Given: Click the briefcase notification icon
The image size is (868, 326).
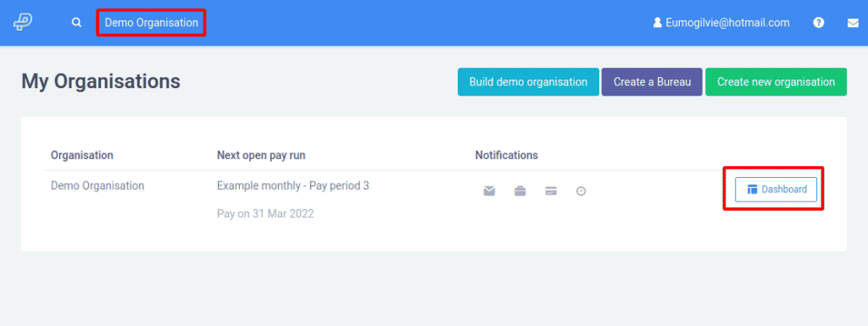Looking at the screenshot, I should tap(520, 191).
